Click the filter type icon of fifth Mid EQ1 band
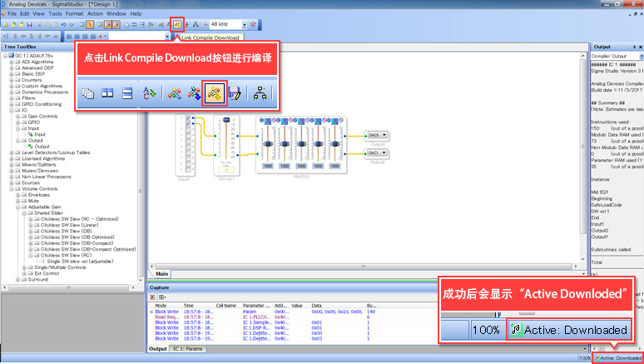Screen dimensions: 644x364 (x=334, y=122)
